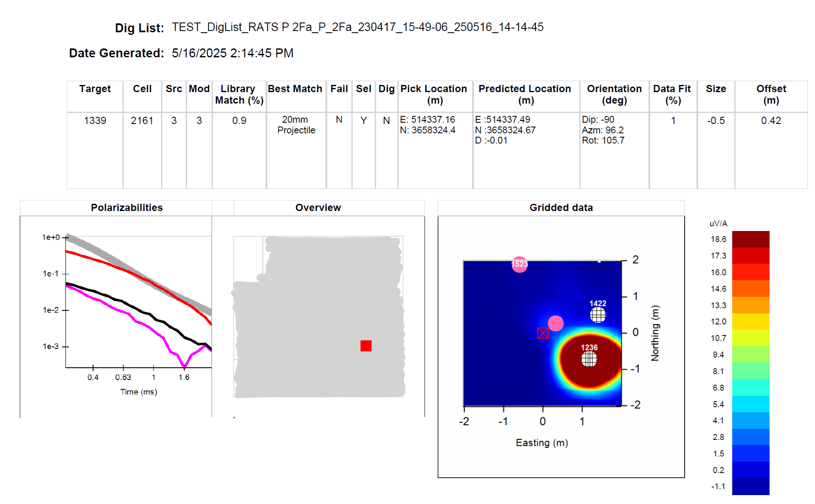Click the Rot: 105.7 value
This screenshot has width=815, height=504.
click(603, 140)
